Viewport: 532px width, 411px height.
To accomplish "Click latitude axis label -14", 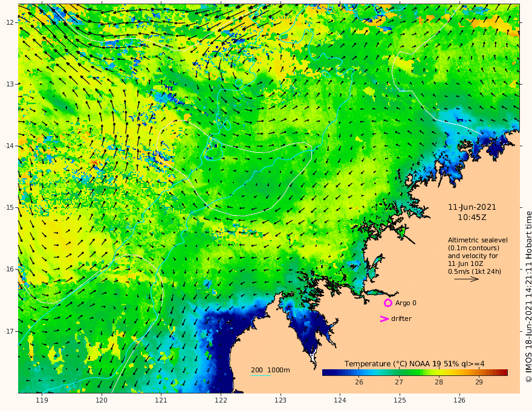I will (x=9, y=146).
